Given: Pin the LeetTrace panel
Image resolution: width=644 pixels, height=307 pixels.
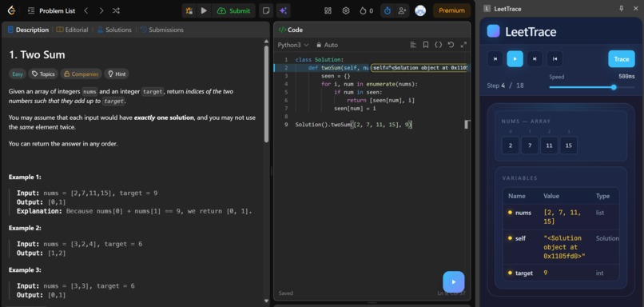Looking at the screenshot, I should 622,8.
